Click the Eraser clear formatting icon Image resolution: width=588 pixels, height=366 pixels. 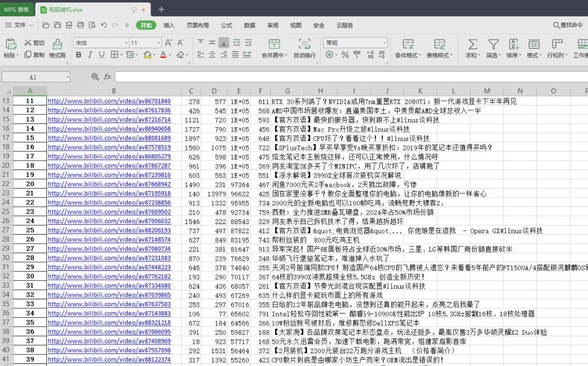click(x=180, y=55)
